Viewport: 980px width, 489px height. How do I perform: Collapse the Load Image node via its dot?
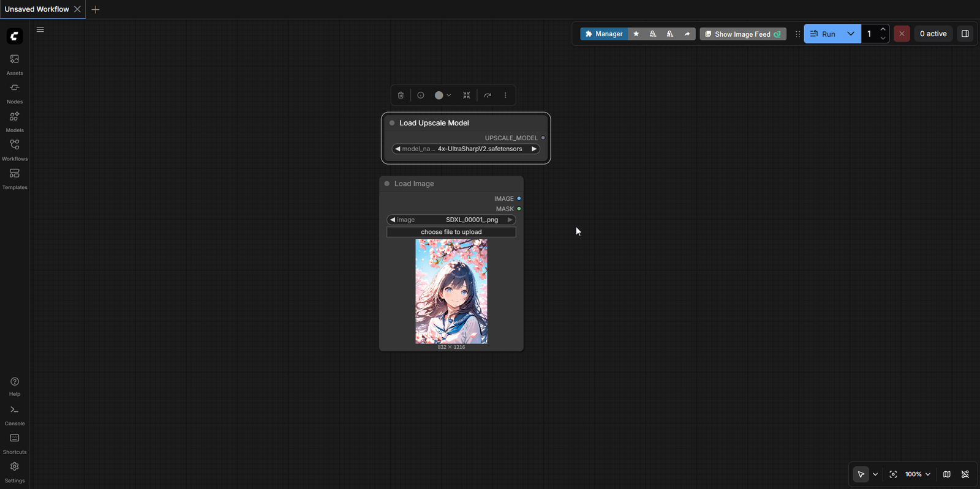coord(387,184)
